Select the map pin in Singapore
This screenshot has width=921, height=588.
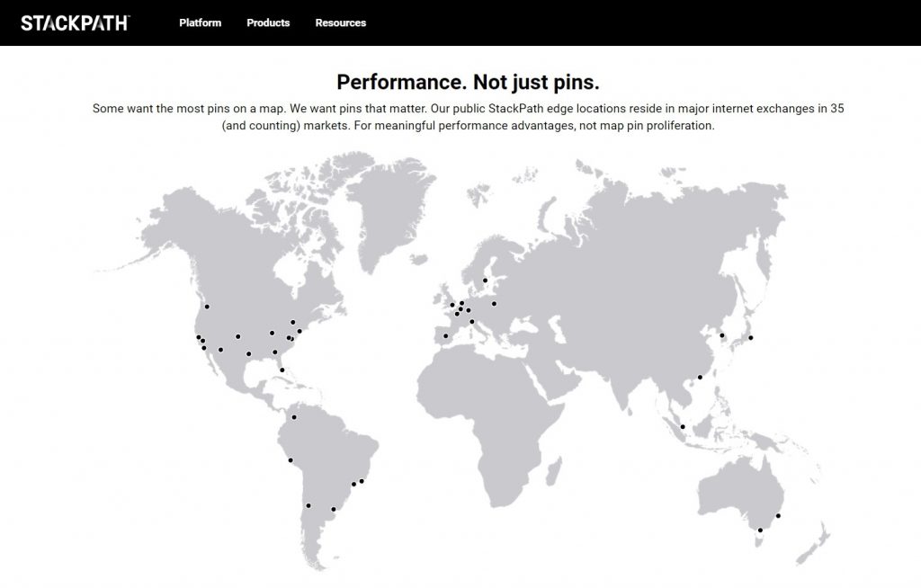tap(683, 426)
